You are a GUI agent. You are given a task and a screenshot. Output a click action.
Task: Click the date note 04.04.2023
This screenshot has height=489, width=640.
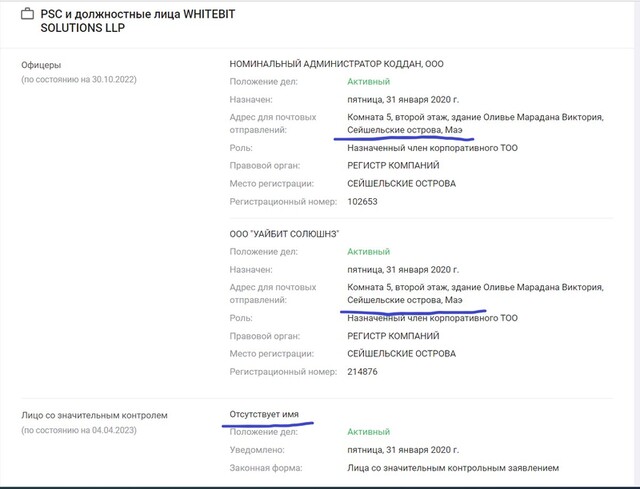[x=85, y=429]
